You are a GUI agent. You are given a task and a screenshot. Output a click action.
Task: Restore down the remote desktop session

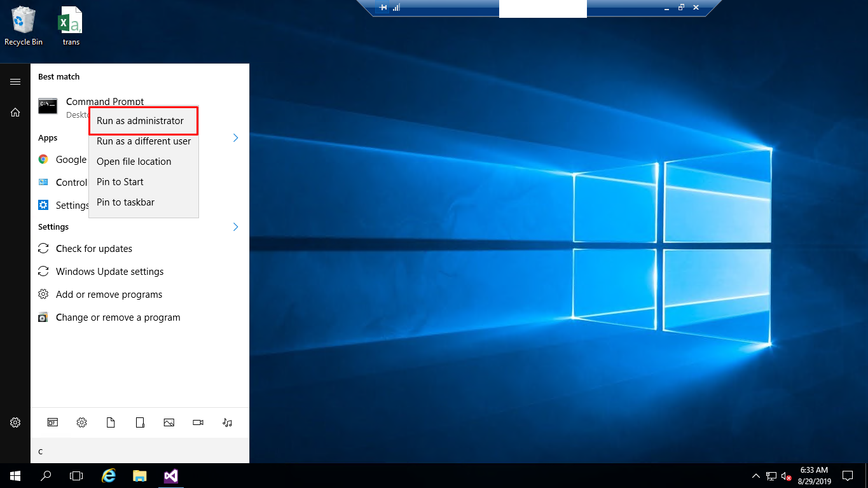(681, 8)
